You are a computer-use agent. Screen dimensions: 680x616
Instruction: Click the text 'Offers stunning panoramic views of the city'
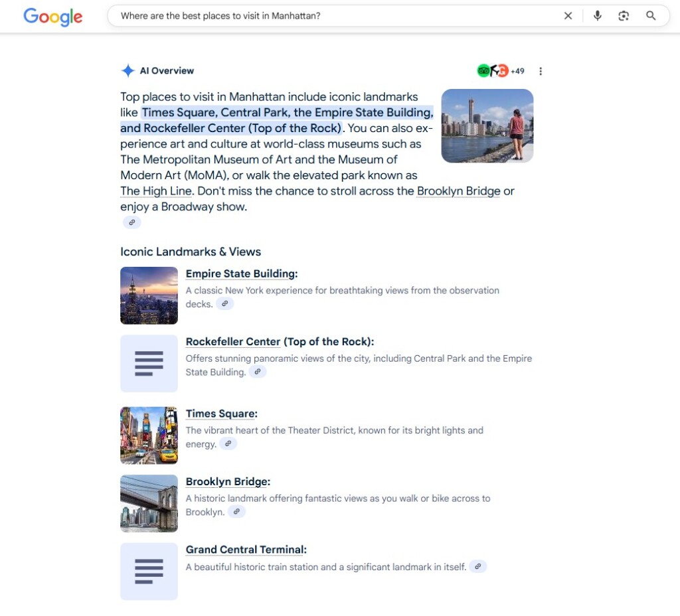click(278, 358)
